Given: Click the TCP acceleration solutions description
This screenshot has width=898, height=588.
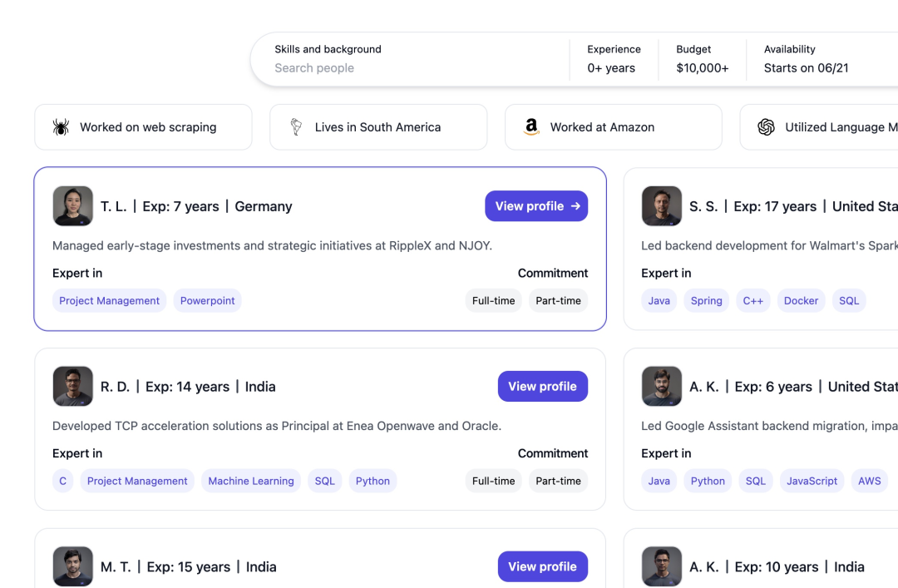Looking at the screenshot, I should [x=277, y=426].
